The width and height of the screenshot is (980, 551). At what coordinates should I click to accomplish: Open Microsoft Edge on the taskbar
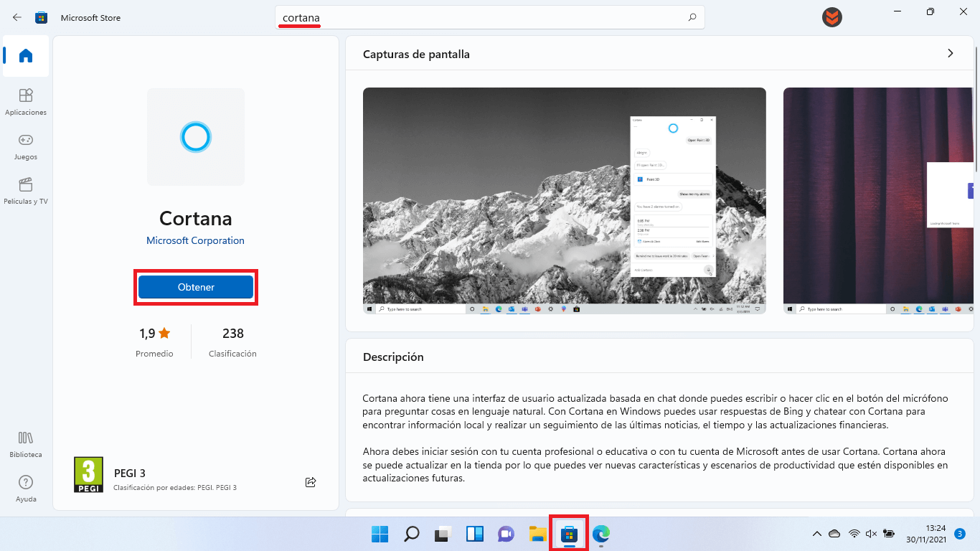click(x=601, y=534)
